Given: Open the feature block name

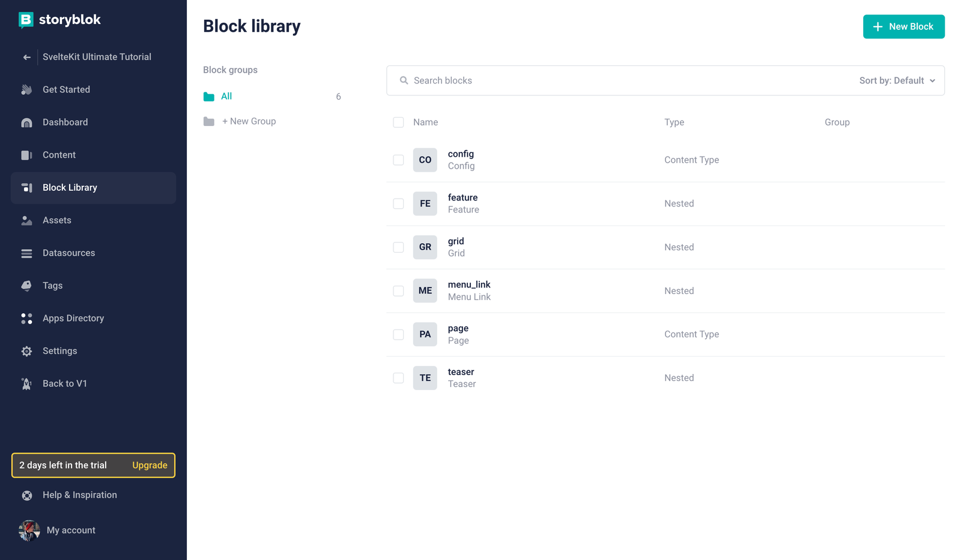Looking at the screenshot, I should pyautogui.click(x=462, y=197).
